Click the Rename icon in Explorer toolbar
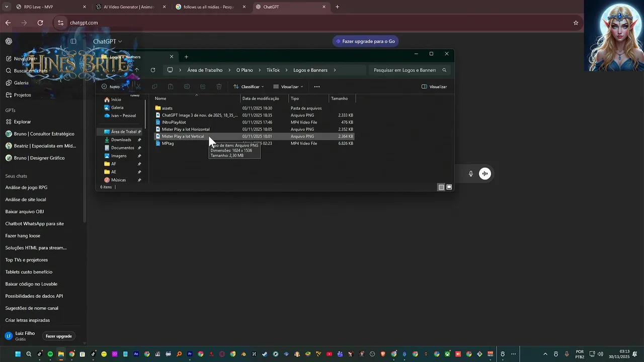This screenshot has height=362, width=644. [x=187, y=86]
